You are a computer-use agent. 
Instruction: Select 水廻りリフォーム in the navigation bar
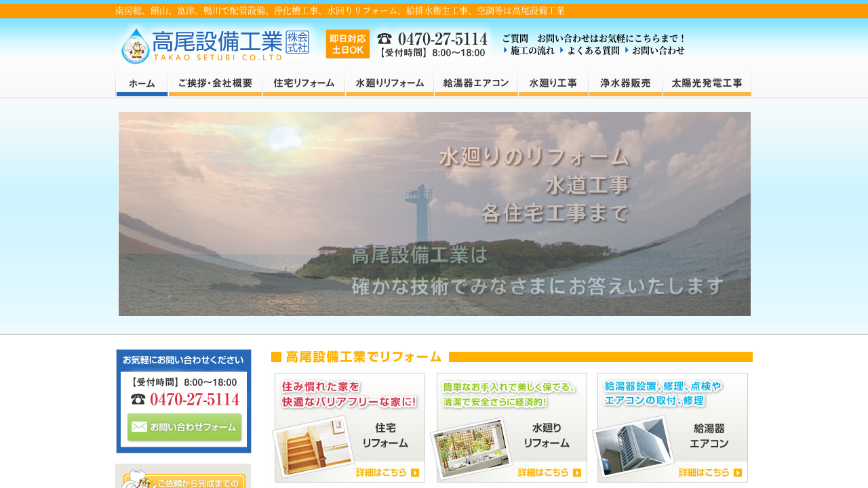pyautogui.click(x=389, y=83)
